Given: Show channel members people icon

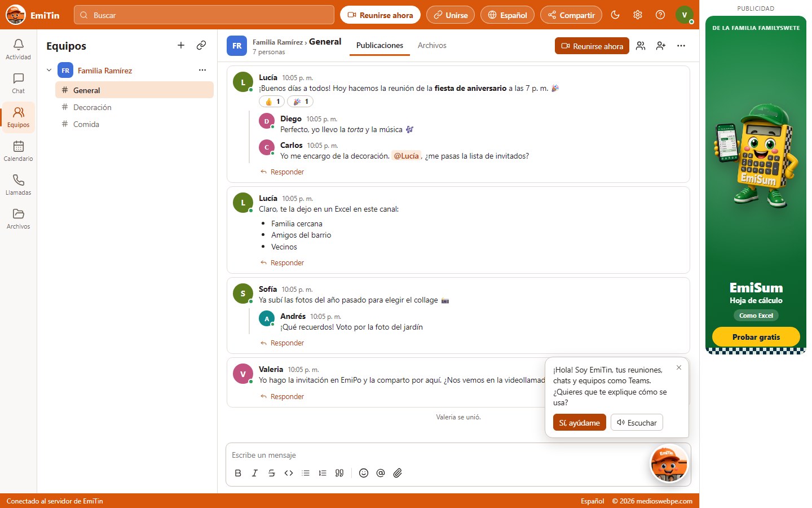Looking at the screenshot, I should [x=641, y=46].
